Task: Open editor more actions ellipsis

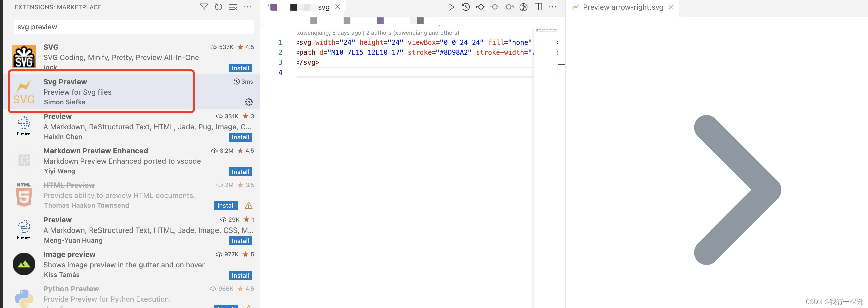Action: coord(553,7)
